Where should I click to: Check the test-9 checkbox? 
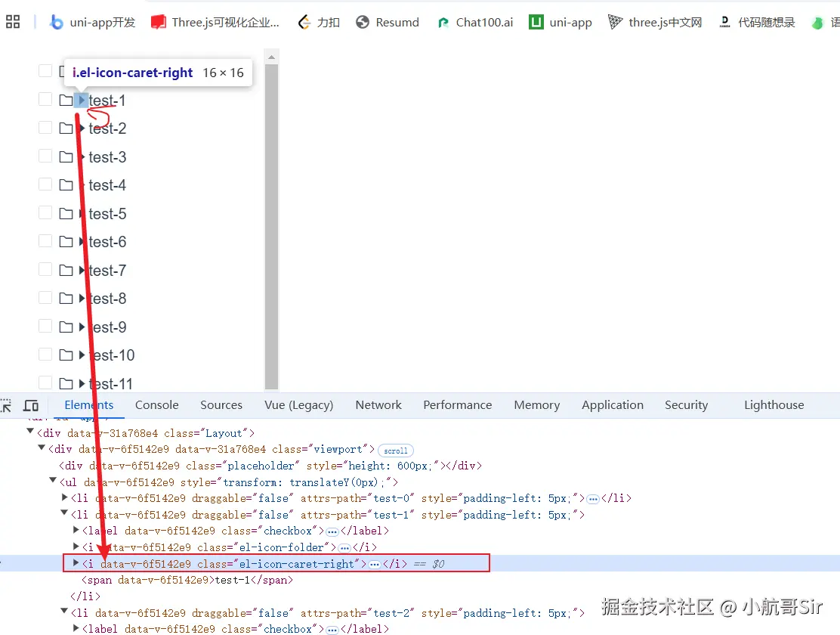[x=45, y=326]
